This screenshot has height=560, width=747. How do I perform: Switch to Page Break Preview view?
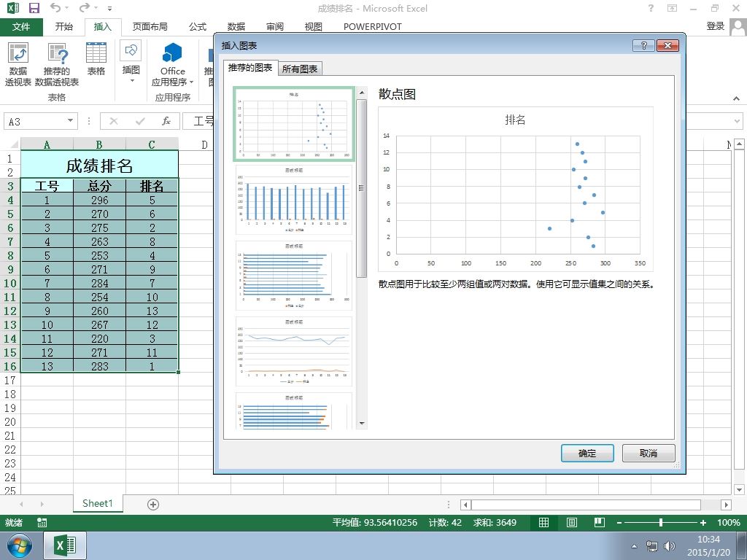point(600,522)
